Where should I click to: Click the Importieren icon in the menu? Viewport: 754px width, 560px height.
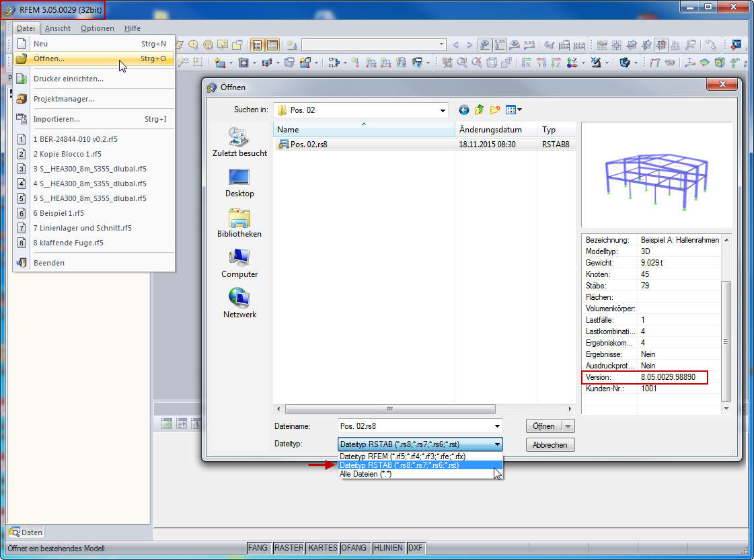[21, 120]
